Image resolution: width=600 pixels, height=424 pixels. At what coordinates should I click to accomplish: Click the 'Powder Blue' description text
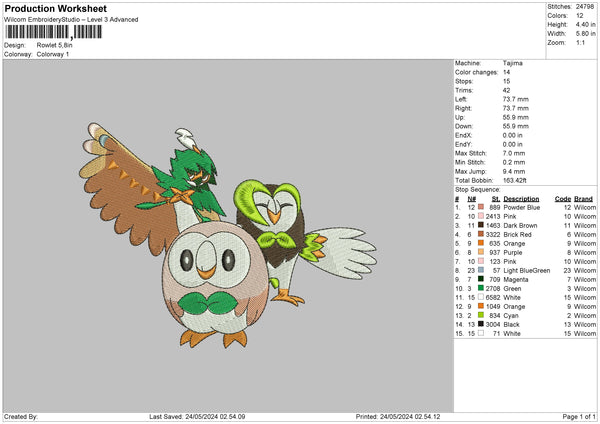(522, 207)
